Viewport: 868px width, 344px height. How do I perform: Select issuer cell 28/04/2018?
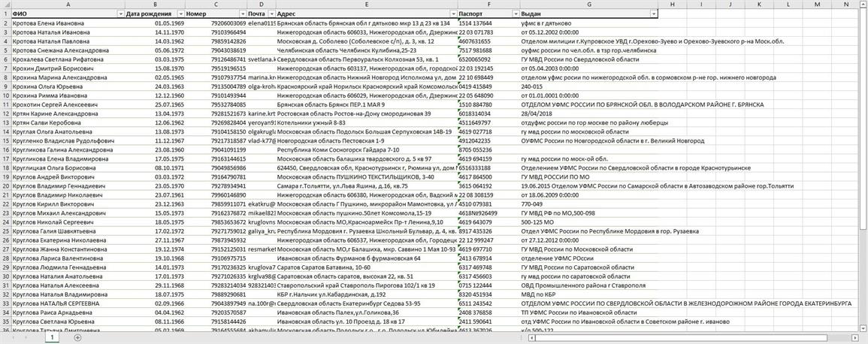pos(589,113)
